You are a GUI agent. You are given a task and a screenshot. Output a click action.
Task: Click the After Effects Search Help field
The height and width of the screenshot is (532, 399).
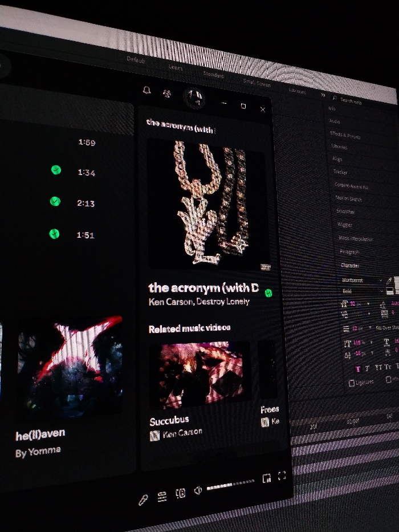363,103
